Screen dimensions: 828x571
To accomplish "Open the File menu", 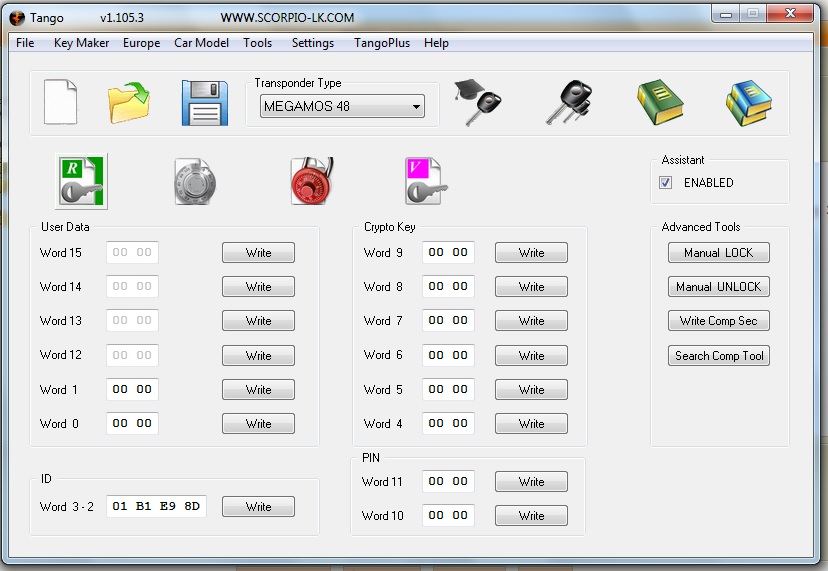I will tap(25, 43).
